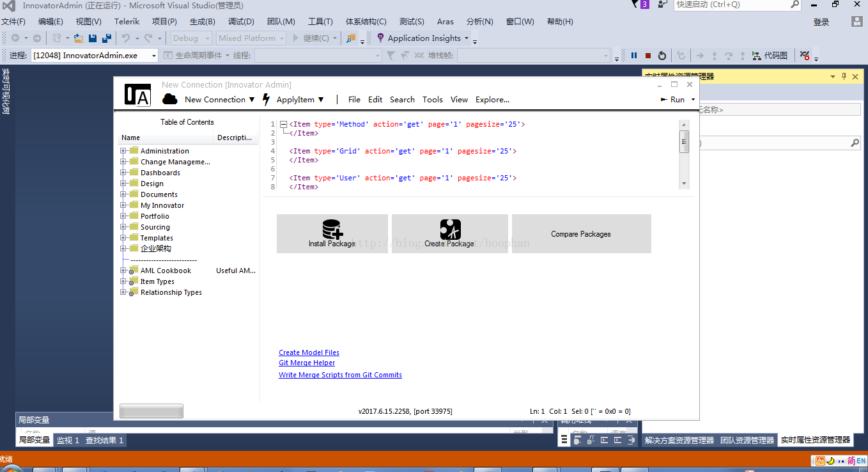Open the ApplyItem dropdown
The image size is (868, 472).
(300, 100)
